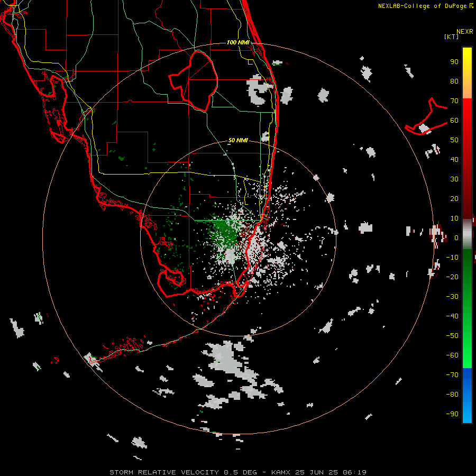The image size is (476, 476).
Task: Click the NEXR label above the color scale
Action: pos(465,32)
